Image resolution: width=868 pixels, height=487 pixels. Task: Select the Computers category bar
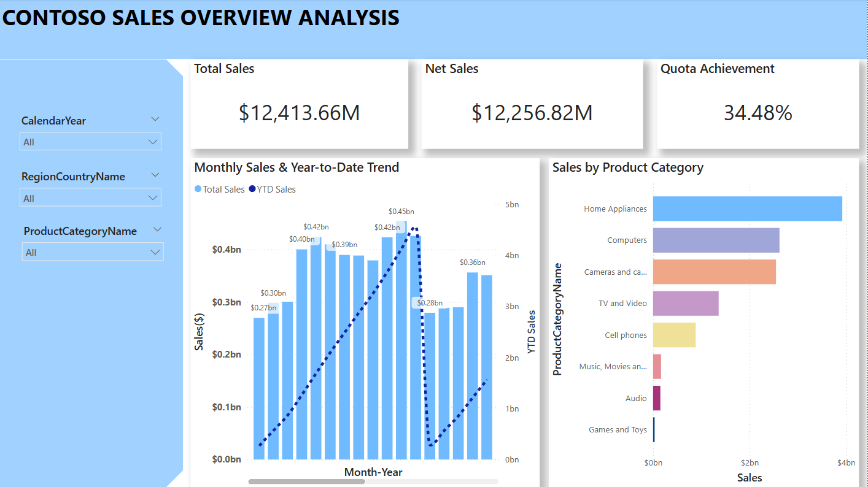pyautogui.click(x=716, y=240)
